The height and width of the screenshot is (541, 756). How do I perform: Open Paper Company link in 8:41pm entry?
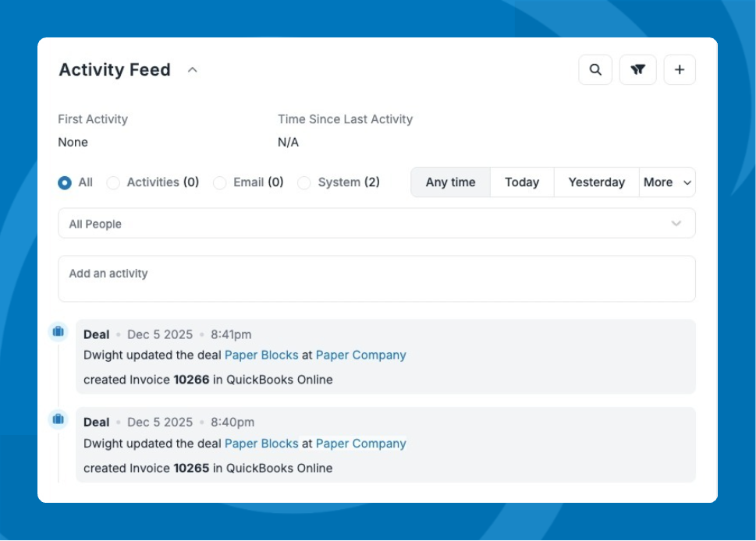tap(360, 355)
